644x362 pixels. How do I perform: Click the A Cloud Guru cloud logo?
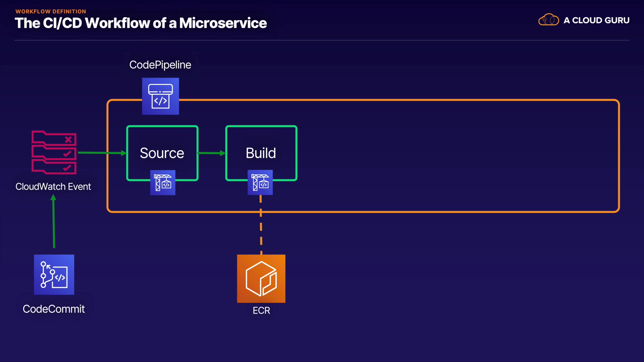(x=548, y=20)
